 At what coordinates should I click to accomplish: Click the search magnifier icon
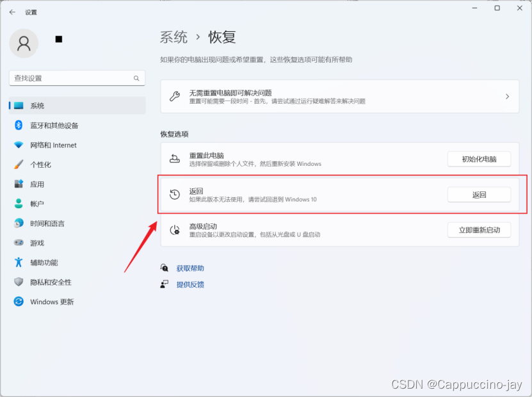[x=136, y=78]
